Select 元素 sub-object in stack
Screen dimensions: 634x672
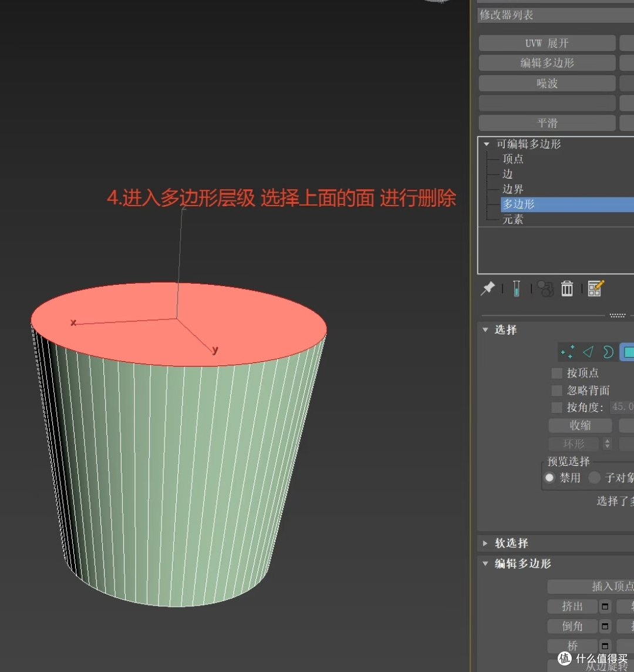point(512,220)
